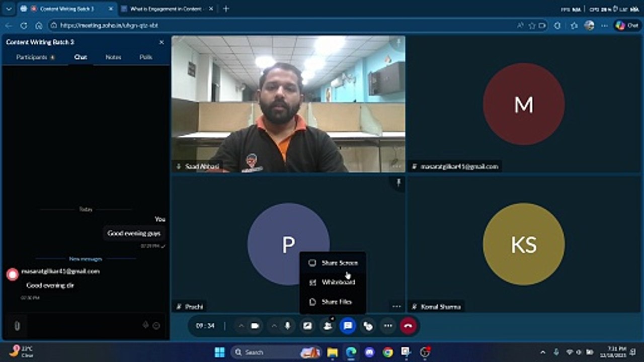644x362 pixels.
Task: Choose Share Screen from the popup menu
Action: coord(333,262)
